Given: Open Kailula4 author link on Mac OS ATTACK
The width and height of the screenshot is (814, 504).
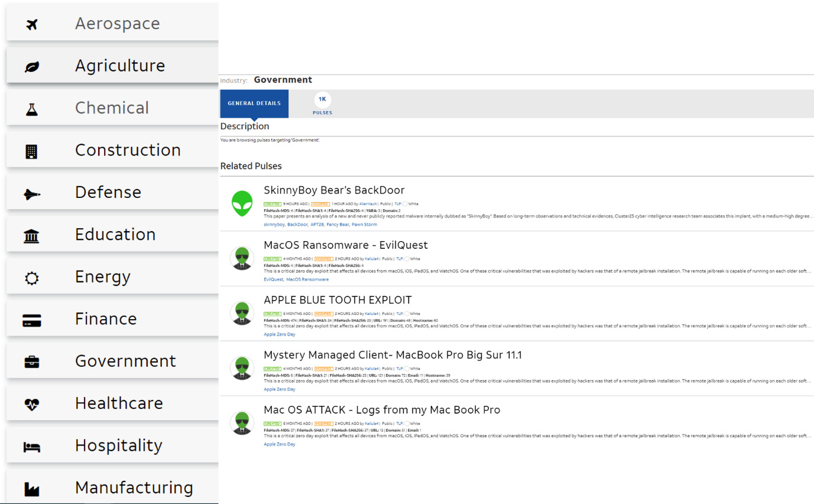Looking at the screenshot, I should pyautogui.click(x=372, y=424).
